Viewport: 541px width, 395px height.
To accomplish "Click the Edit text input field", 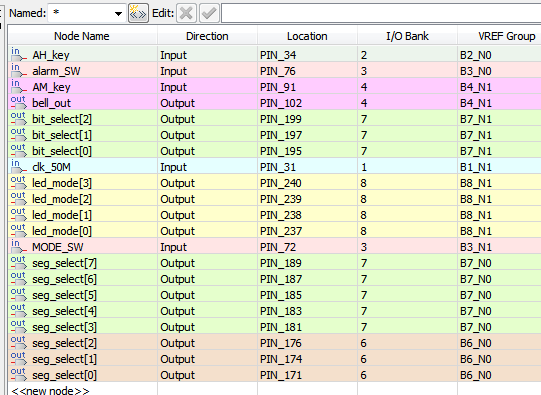I will click(381, 13).
